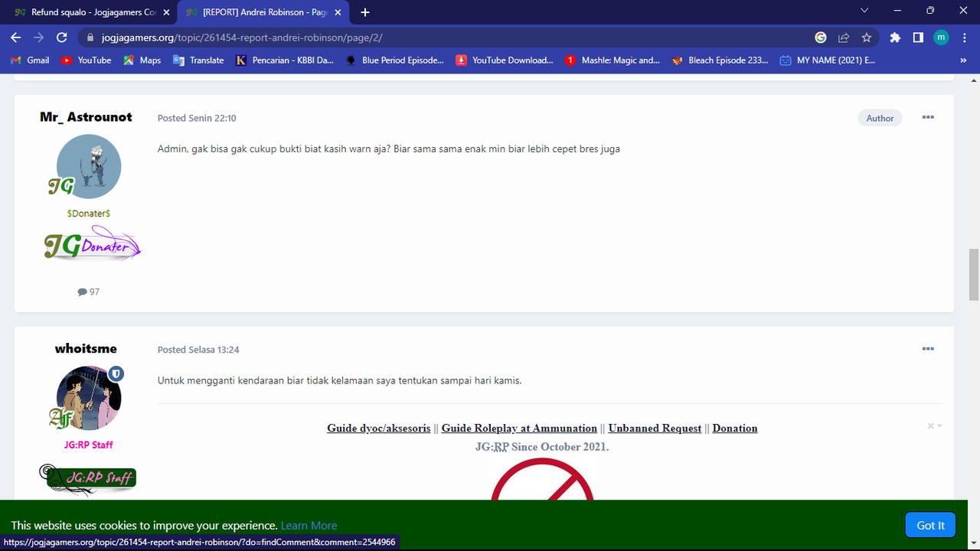Hide signature toggle on whoitsme post
The image size is (980, 551).
pyautogui.click(x=934, y=425)
